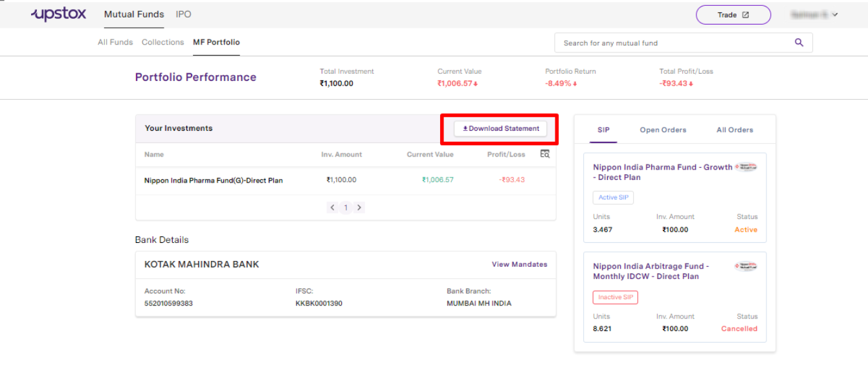Image resolution: width=868 pixels, height=373 pixels.
Task: Go to previous page arrow
Action: tap(333, 208)
